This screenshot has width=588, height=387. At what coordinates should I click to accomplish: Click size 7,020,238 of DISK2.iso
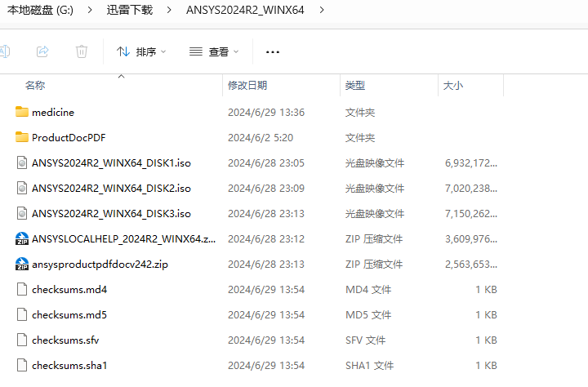(x=471, y=189)
